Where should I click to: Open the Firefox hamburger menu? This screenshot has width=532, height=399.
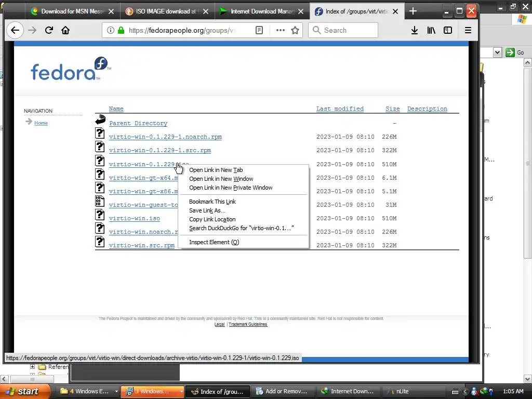point(468,30)
